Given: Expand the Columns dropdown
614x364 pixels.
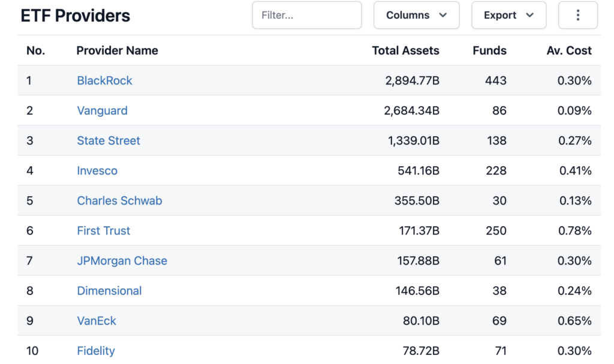Looking at the screenshot, I should click(x=416, y=15).
